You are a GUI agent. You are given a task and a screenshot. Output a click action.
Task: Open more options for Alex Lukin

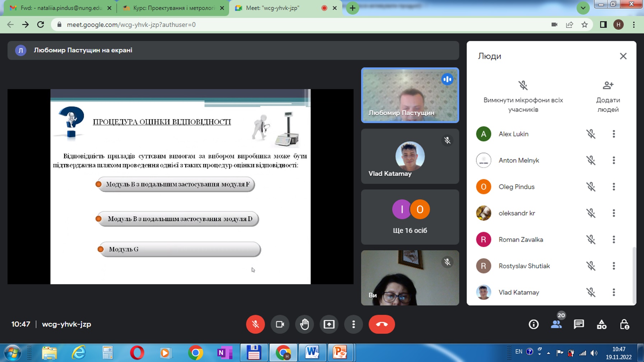point(613,134)
